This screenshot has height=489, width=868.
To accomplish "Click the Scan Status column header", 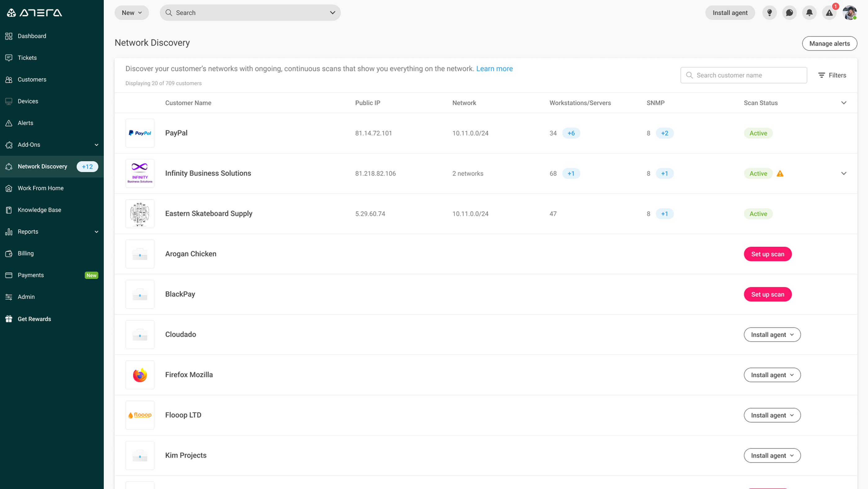I will click(760, 103).
